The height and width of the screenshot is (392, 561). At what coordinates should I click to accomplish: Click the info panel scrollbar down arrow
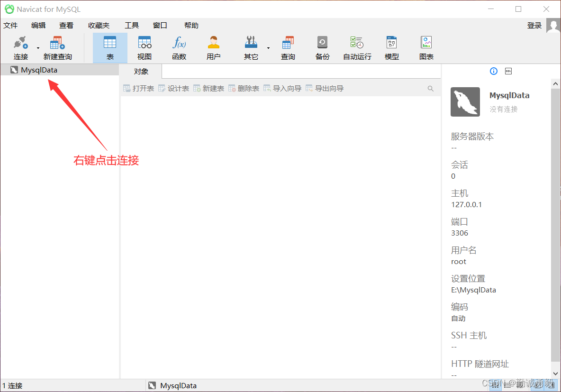pyautogui.click(x=555, y=374)
